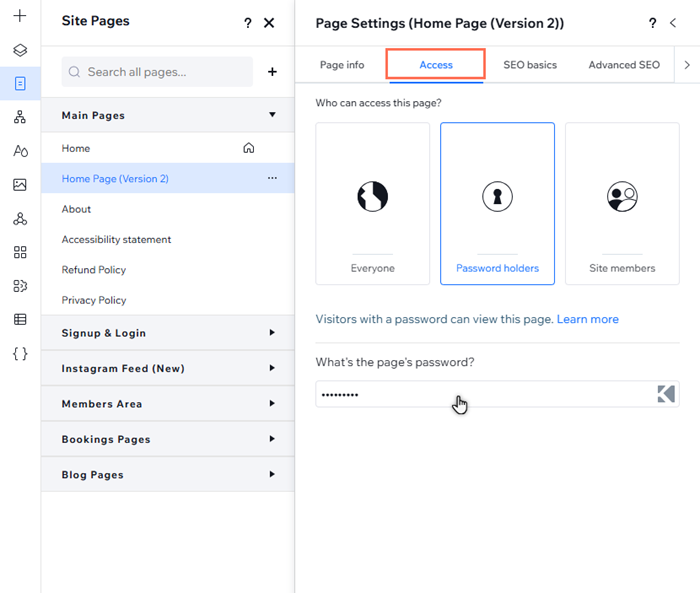Screen dimensions: 700x593
Task: Click the page password input field
Action: 480,394
